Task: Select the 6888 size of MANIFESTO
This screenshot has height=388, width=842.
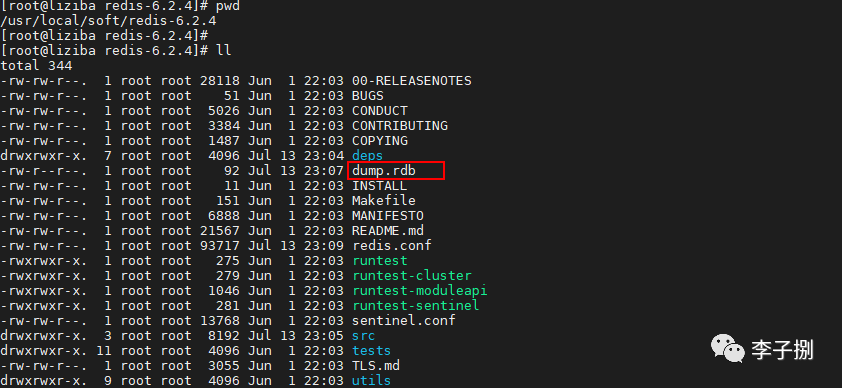Action: (x=224, y=216)
